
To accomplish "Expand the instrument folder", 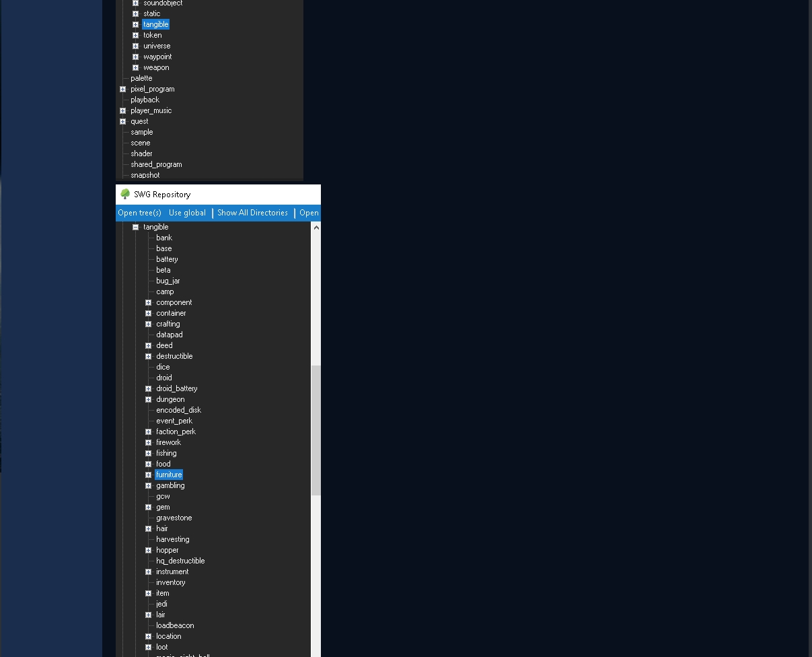I will pyautogui.click(x=148, y=572).
